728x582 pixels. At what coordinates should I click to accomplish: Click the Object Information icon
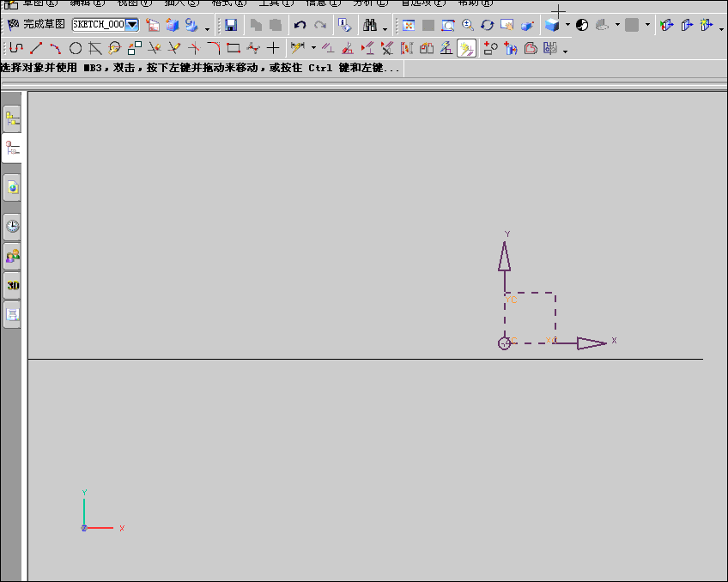coord(344,25)
